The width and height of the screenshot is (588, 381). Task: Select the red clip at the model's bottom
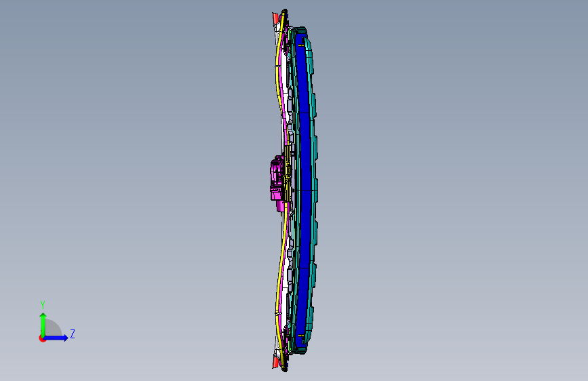point(276,362)
